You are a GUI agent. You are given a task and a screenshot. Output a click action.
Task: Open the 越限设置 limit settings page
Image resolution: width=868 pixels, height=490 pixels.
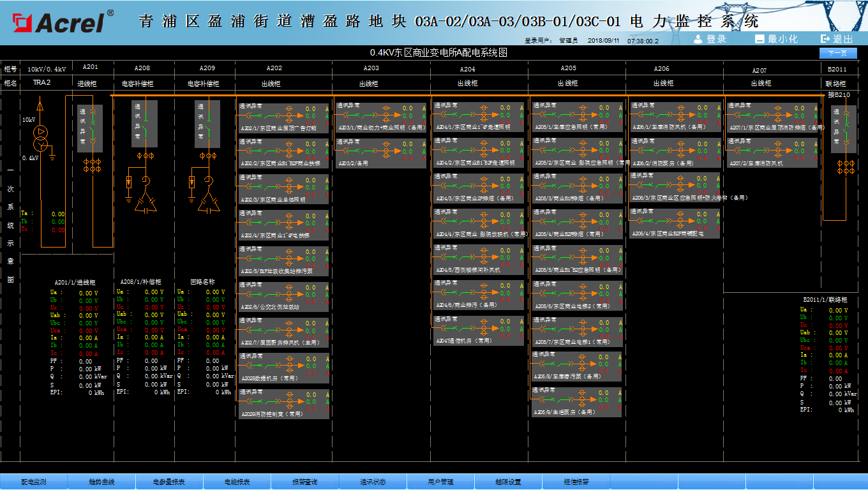click(x=508, y=482)
